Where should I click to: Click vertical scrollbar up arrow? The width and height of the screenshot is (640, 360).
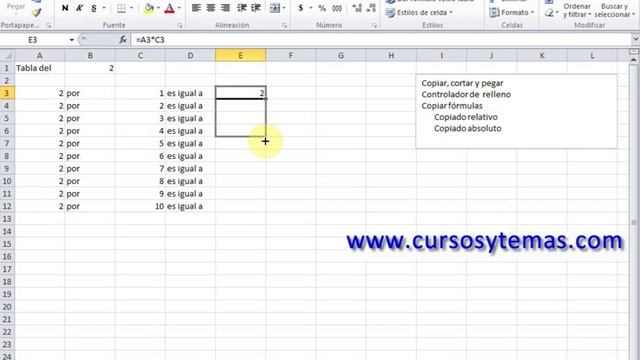point(633,60)
